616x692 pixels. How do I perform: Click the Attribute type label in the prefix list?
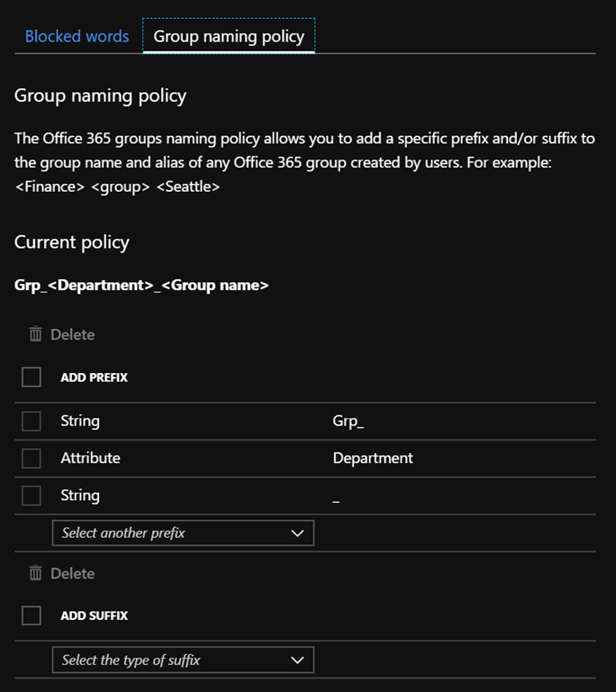tap(90, 458)
